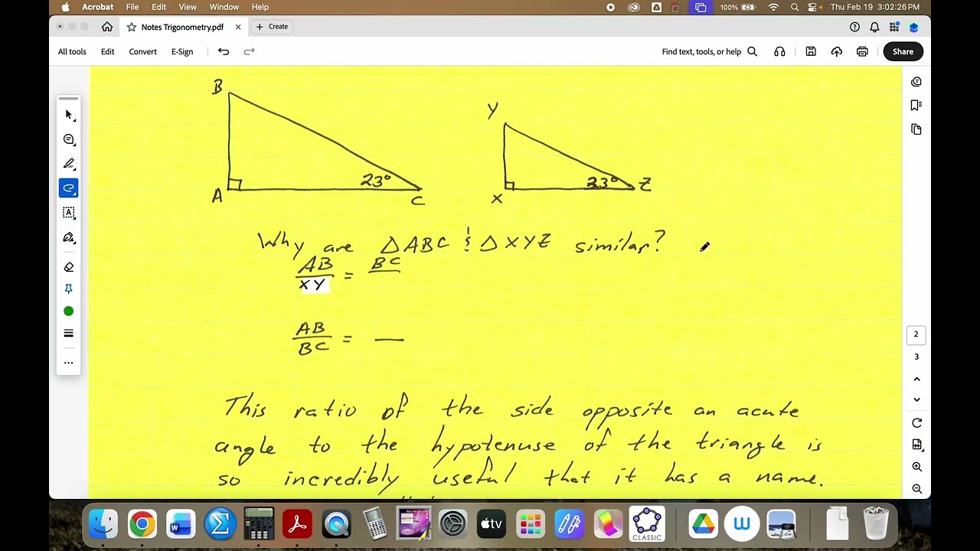
Task: Print the document
Action: click(x=862, y=51)
